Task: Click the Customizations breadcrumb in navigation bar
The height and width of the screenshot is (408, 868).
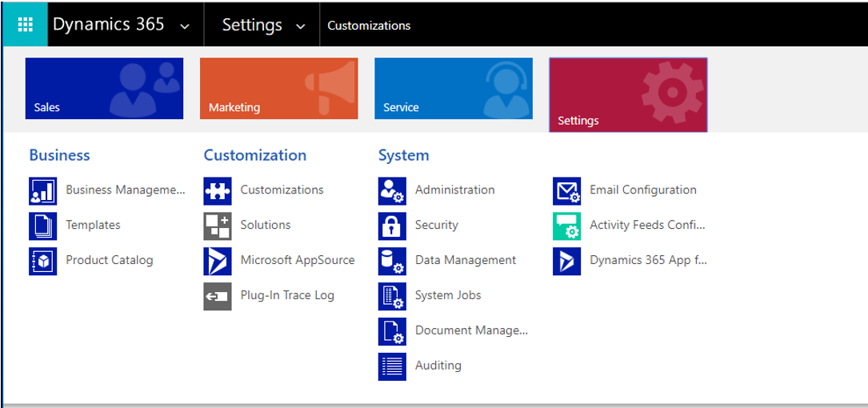Action: (370, 26)
